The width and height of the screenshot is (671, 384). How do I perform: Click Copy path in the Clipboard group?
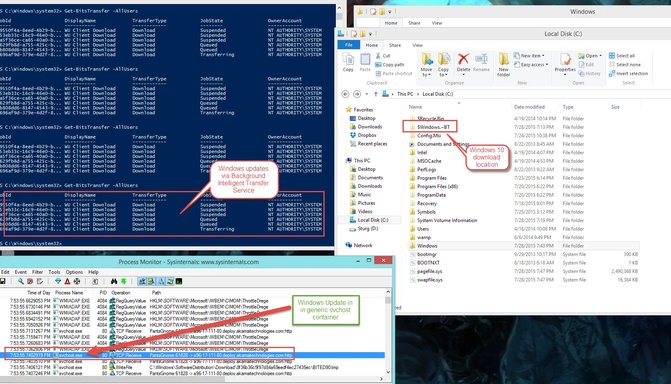(390, 65)
